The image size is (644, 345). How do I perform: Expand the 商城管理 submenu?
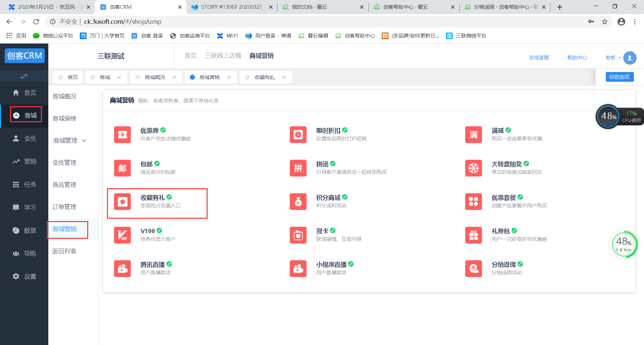coord(70,141)
